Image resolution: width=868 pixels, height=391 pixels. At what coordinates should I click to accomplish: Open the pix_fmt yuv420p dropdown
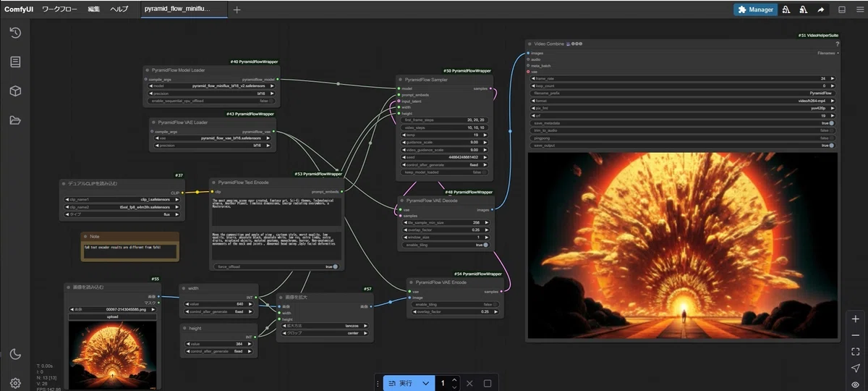(x=683, y=108)
